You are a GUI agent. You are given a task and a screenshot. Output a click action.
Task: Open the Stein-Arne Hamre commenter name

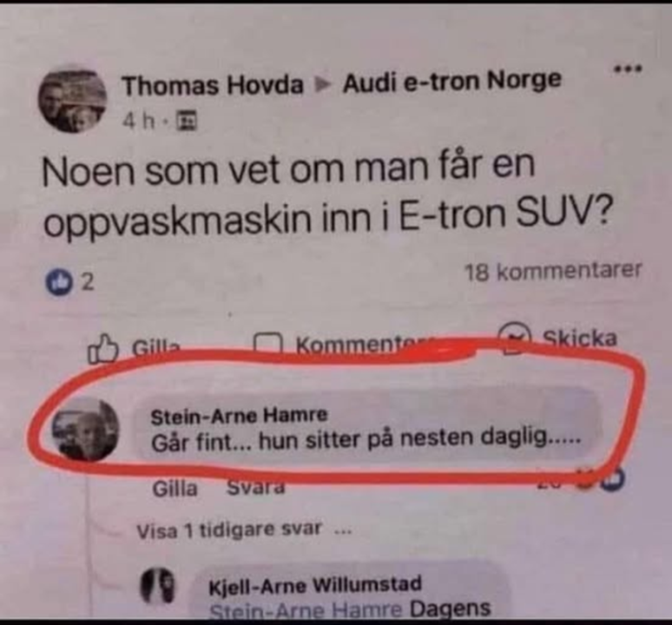click(239, 416)
